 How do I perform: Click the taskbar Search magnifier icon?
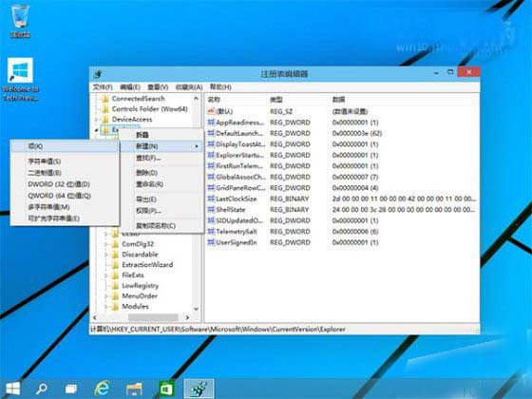42,389
